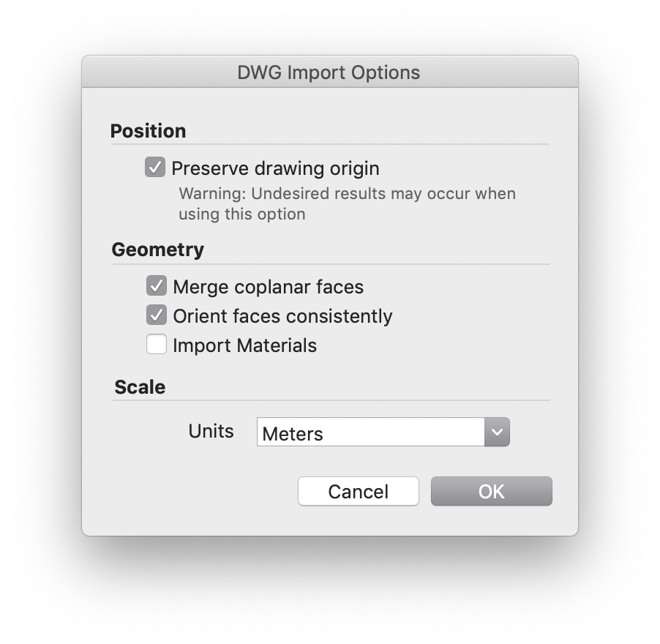The image size is (660, 644).
Task: Click the Preserve drawing origin label text
Action: click(x=275, y=168)
